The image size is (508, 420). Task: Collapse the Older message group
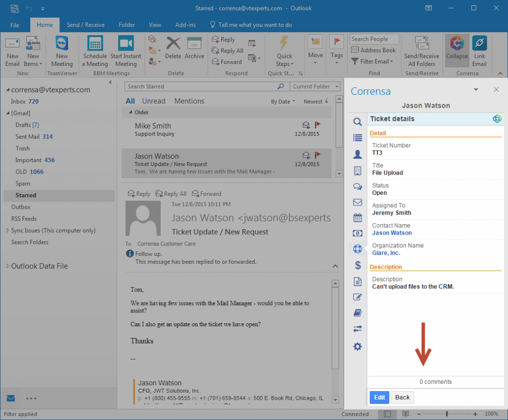click(130, 113)
